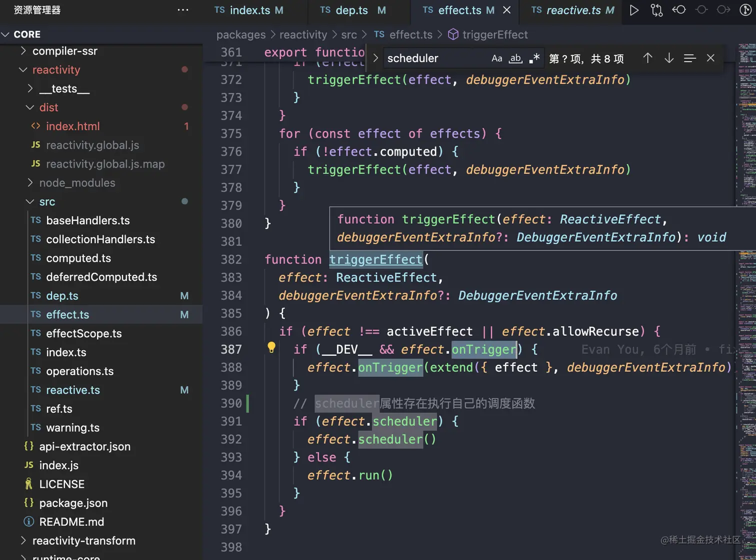Collapse the reactivity folder
This screenshot has width=756, height=560.
(x=23, y=70)
